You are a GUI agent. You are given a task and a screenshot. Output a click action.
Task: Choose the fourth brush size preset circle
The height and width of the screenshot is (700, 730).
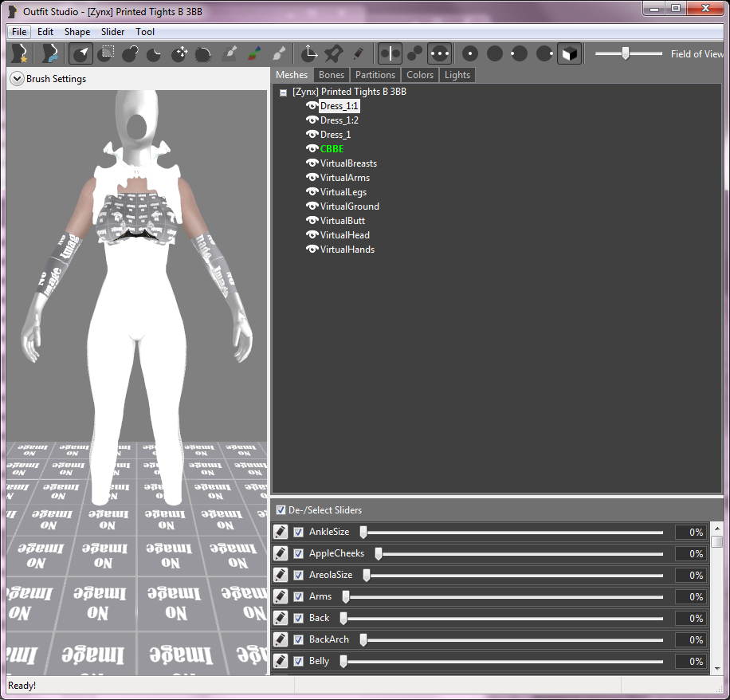[x=544, y=53]
